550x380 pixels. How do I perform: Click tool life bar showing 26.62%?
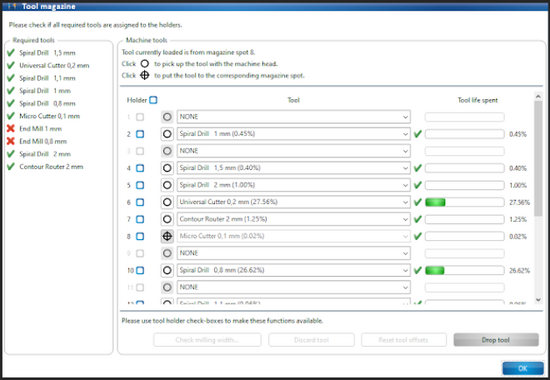tap(464, 270)
